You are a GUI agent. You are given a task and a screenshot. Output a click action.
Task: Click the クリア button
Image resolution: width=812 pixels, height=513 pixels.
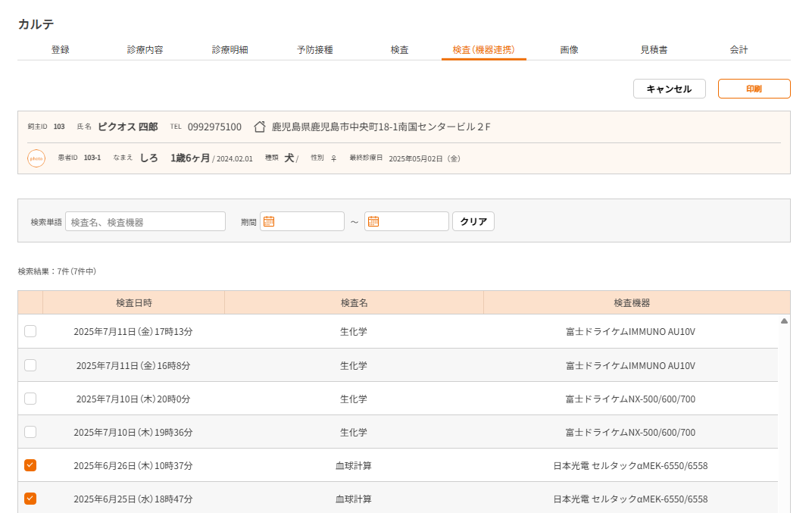(473, 221)
